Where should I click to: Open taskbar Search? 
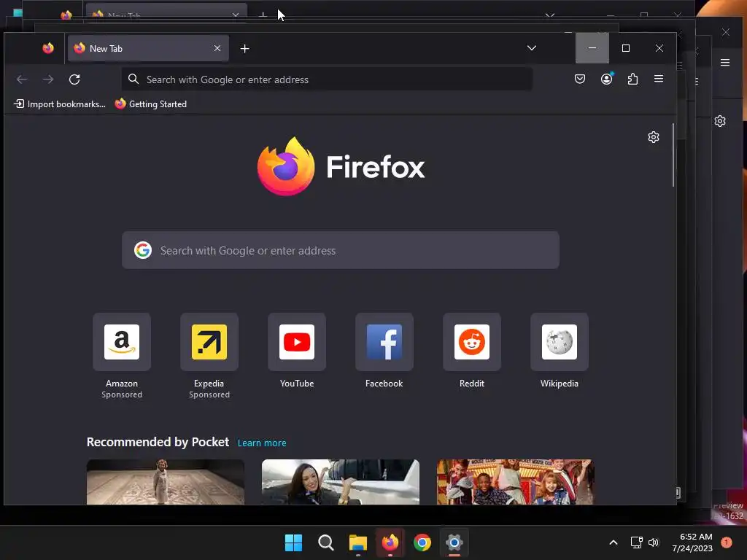(326, 542)
